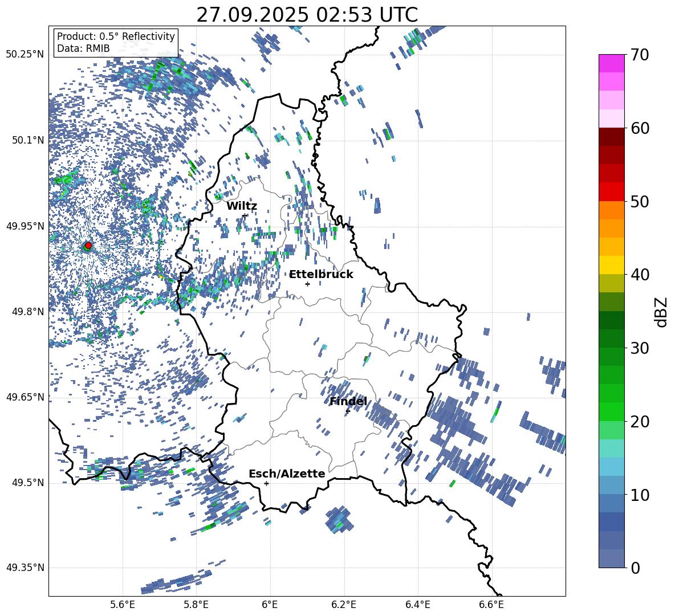The width and height of the screenshot is (675, 616).
Task: Click the orange colorbar segment near 50
Action: [611, 210]
